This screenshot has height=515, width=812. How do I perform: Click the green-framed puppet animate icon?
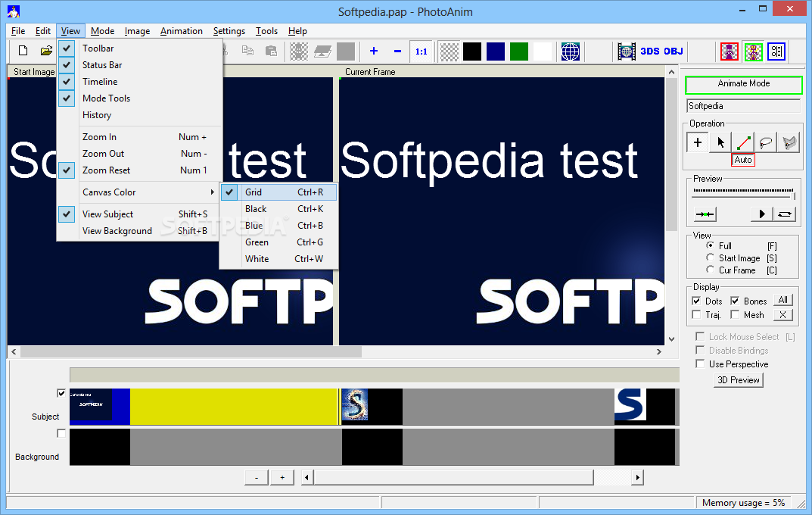(754, 51)
